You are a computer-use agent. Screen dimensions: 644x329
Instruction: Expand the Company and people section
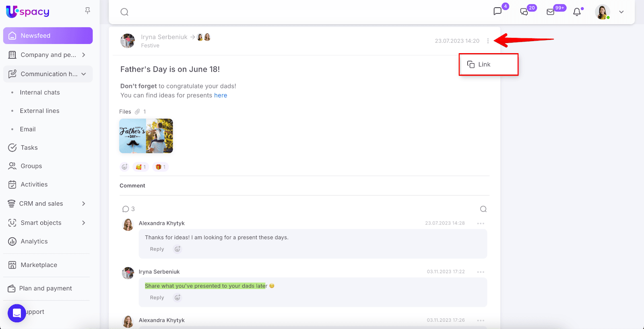click(x=84, y=55)
